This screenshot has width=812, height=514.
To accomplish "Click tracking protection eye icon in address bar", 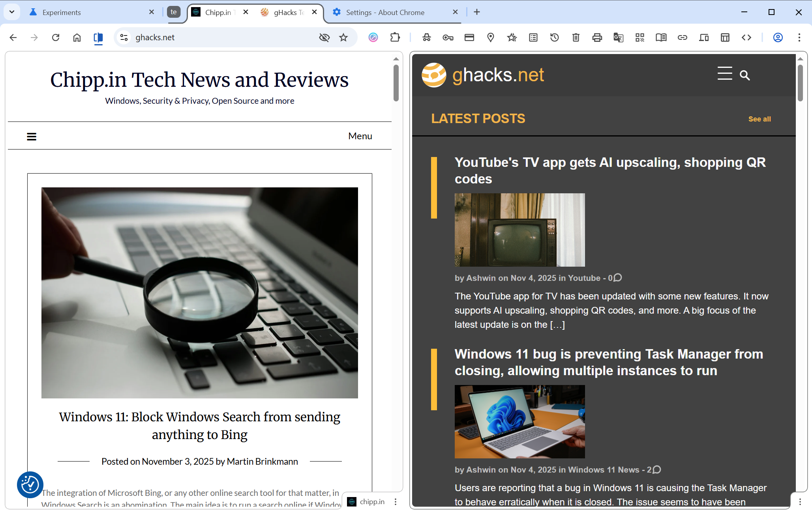I will pyautogui.click(x=324, y=37).
